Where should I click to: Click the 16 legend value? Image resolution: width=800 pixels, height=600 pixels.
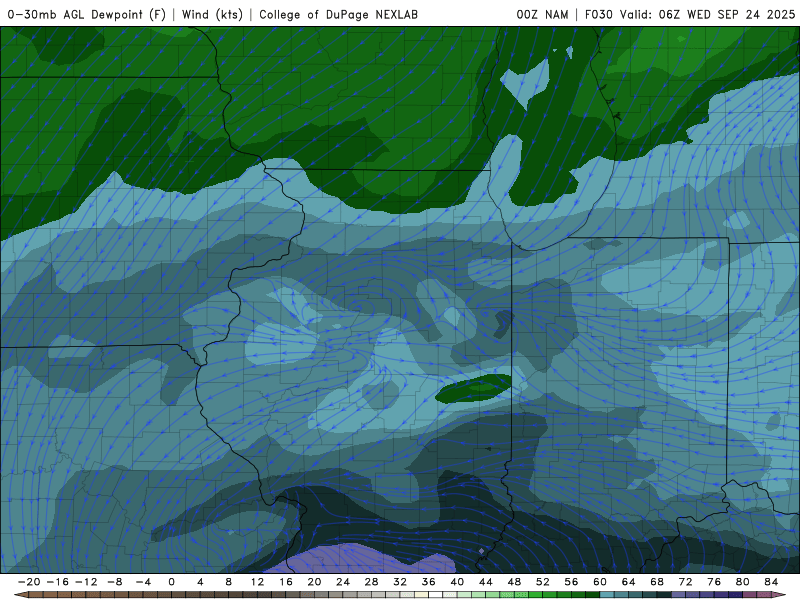(286, 582)
